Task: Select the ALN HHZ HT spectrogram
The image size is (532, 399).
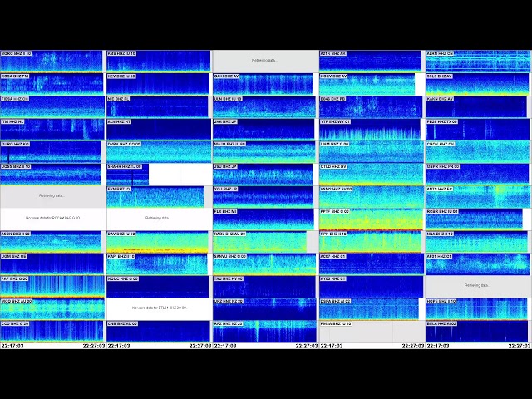Action: (159, 129)
